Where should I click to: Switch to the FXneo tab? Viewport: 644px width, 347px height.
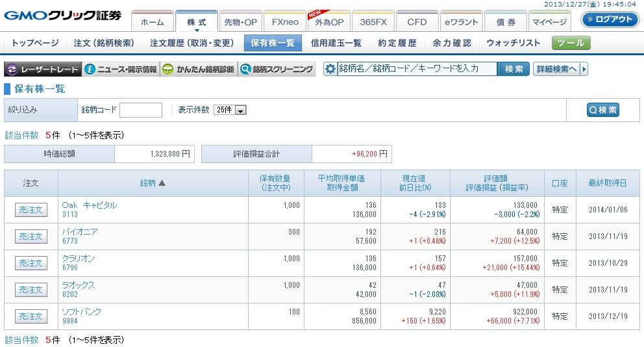[285, 22]
